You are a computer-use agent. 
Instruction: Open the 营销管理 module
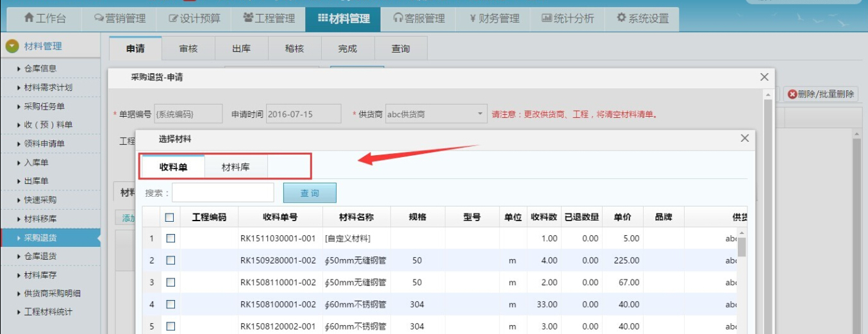pyautogui.click(x=120, y=19)
